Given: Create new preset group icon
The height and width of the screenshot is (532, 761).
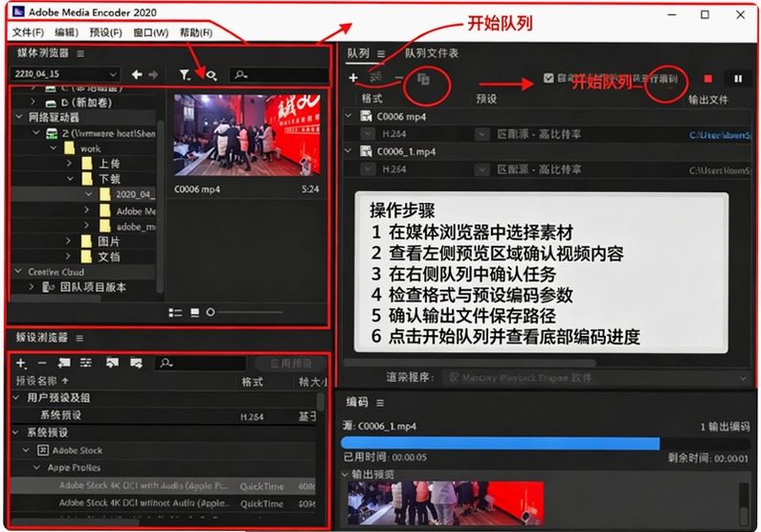Looking at the screenshot, I should 64,363.
